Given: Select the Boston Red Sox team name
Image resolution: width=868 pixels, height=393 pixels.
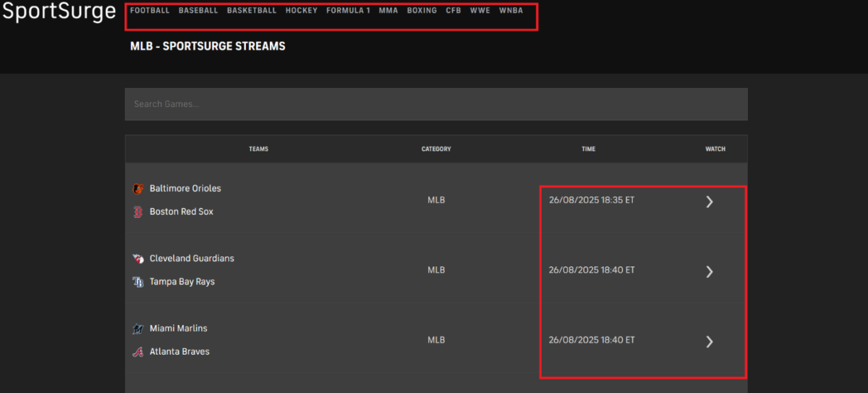Looking at the screenshot, I should pyautogui.click(x=182, y=211).
